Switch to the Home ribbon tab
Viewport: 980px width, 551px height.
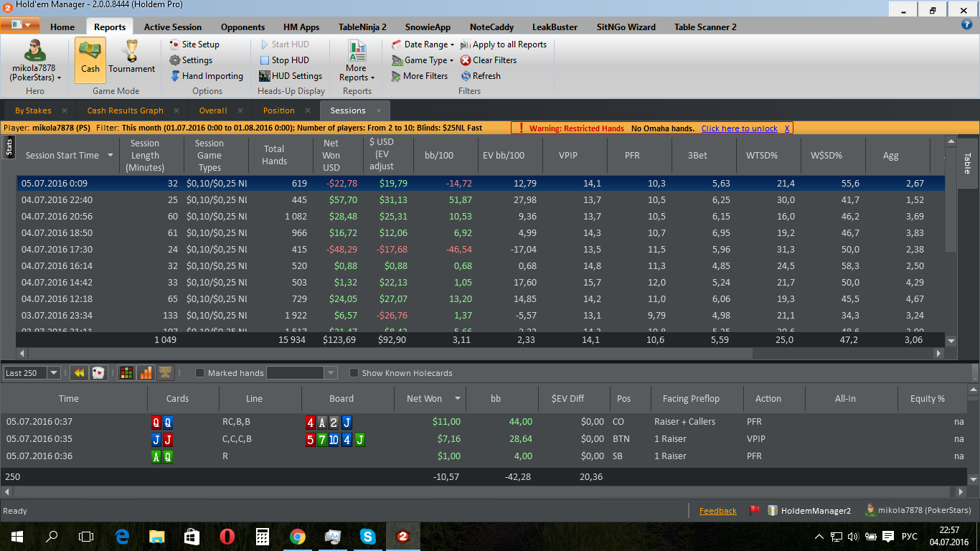62,27
